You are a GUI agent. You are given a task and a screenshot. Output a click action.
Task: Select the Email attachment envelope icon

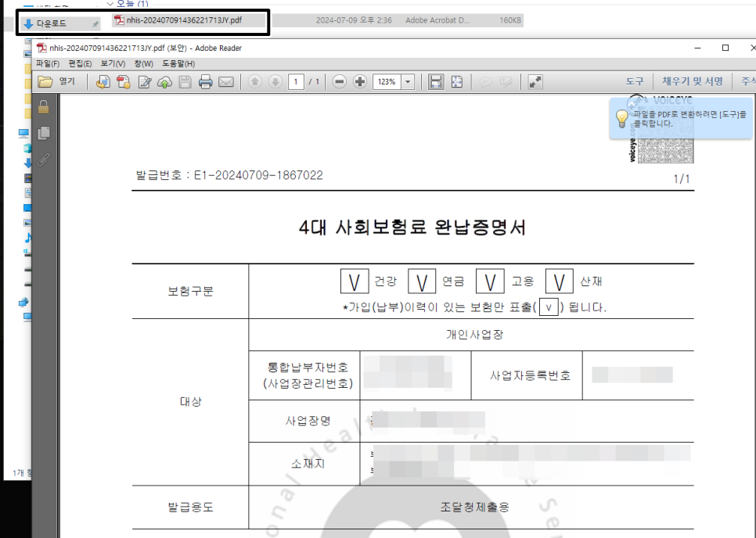[x=228, y=81]
